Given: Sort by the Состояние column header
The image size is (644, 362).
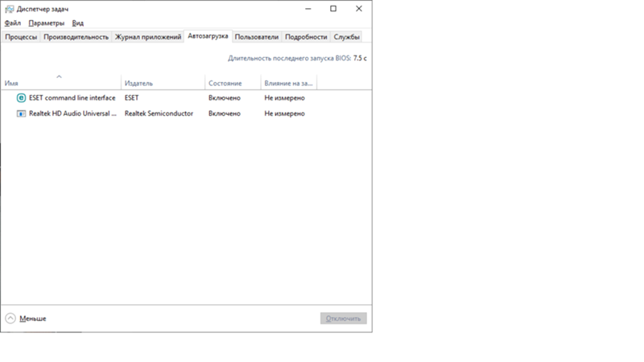Looking at the screenshot, I should (233, 82).
